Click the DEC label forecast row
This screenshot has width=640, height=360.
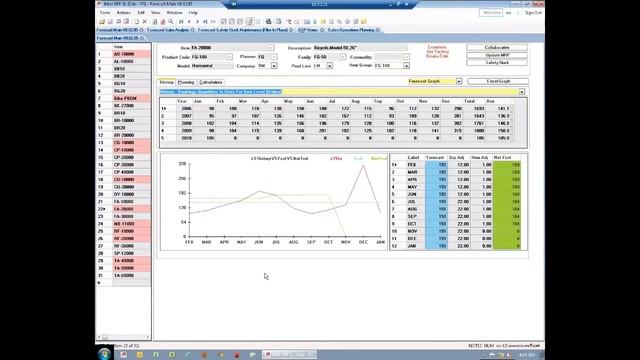[456, 239]
